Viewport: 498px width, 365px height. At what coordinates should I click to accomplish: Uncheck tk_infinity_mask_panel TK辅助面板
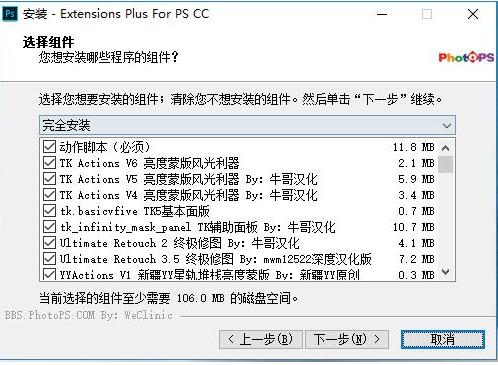(x=49, y=227)
